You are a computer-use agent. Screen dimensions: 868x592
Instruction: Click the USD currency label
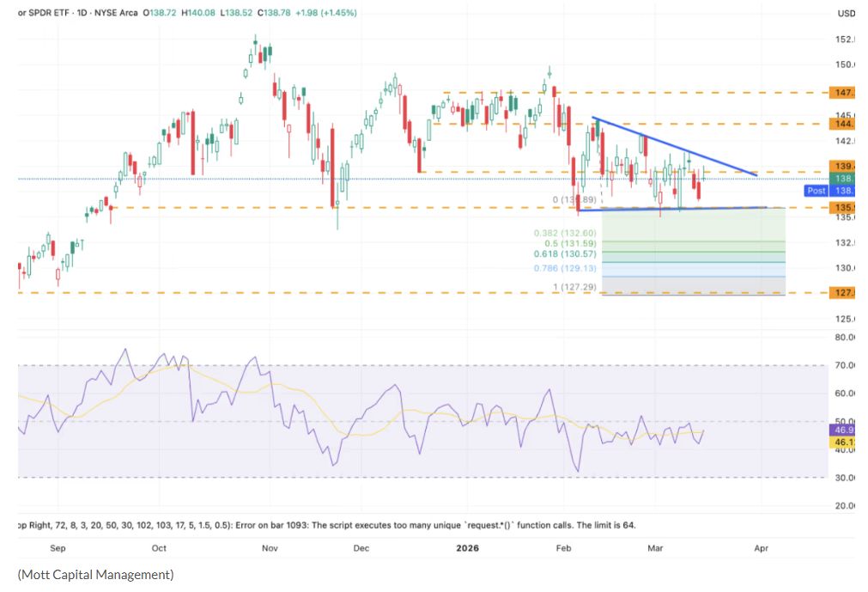point(846,13)
